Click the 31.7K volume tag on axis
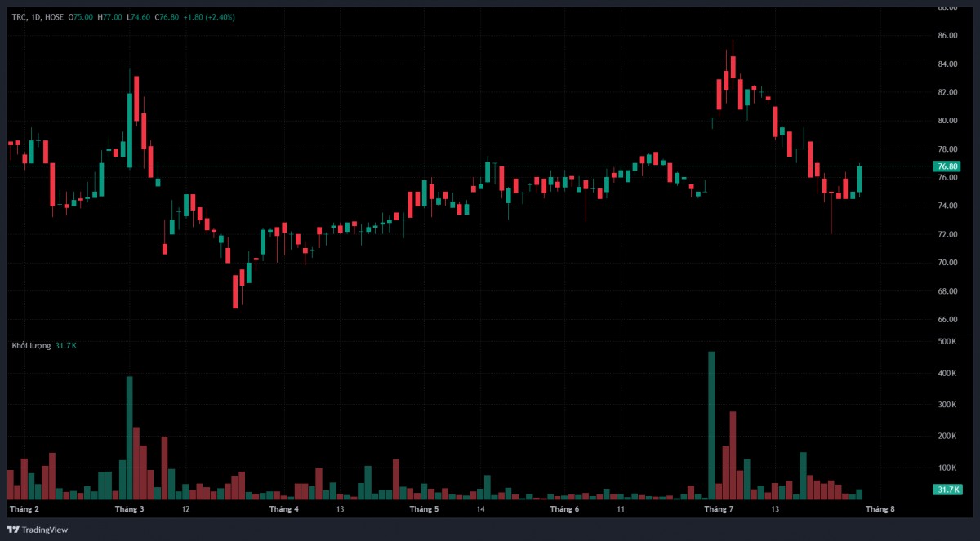Screen dimensions: 980x541 947,490
